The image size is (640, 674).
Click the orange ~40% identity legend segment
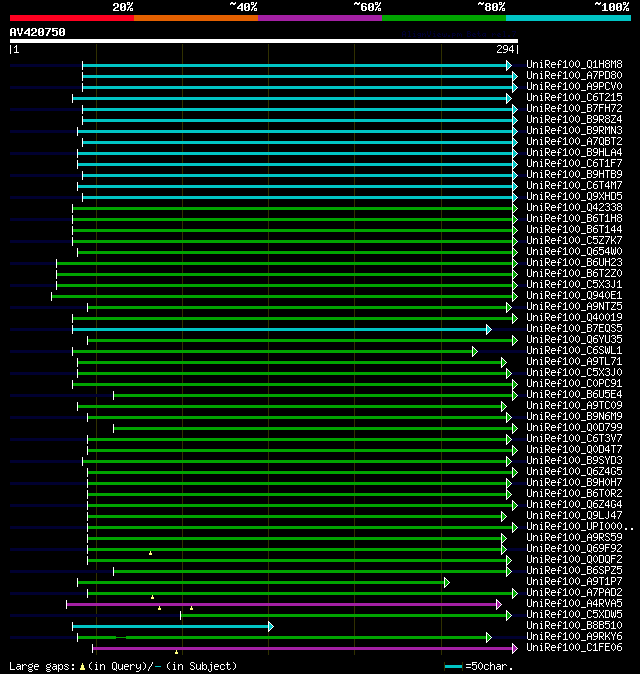[196, 18]
